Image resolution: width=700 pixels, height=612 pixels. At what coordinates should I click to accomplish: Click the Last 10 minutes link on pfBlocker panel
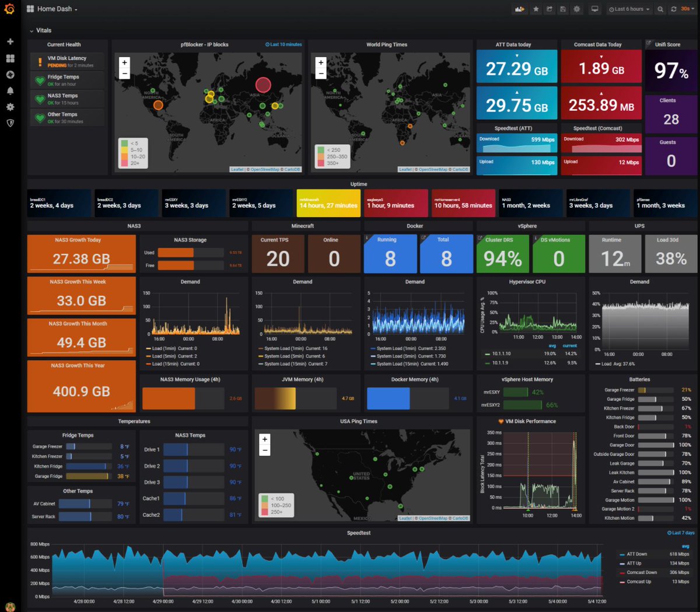coord(283,44)
